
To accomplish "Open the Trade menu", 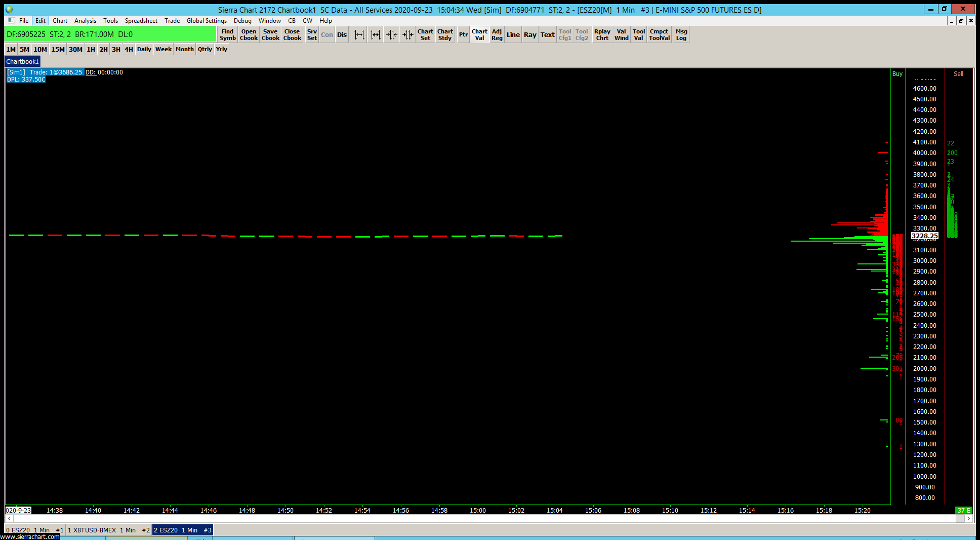I will [x=172, y=21].
